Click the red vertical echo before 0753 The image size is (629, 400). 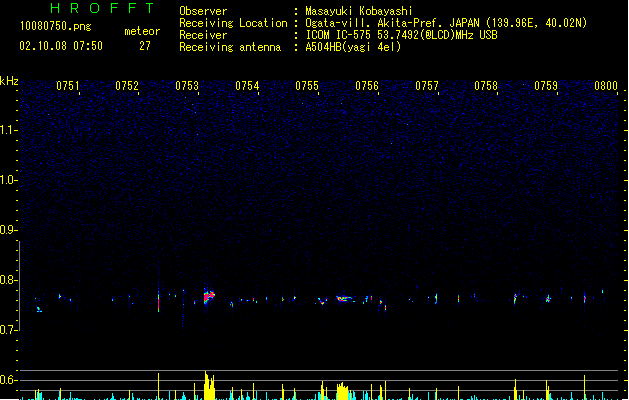(x=158, y=302)
